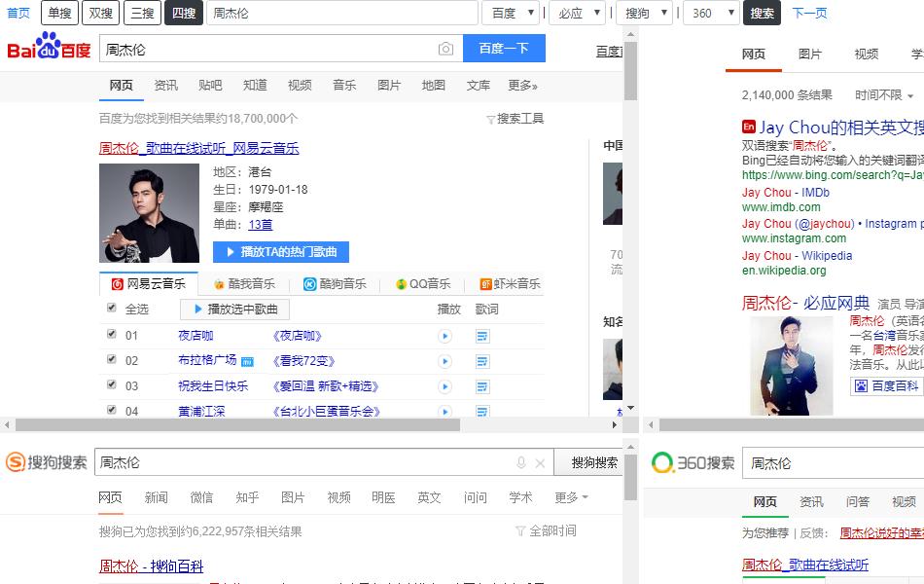Click the 搜狗搜索 button
Viewport: 924px width, 584px height.
pyautogui.click(x=590, y=463)
